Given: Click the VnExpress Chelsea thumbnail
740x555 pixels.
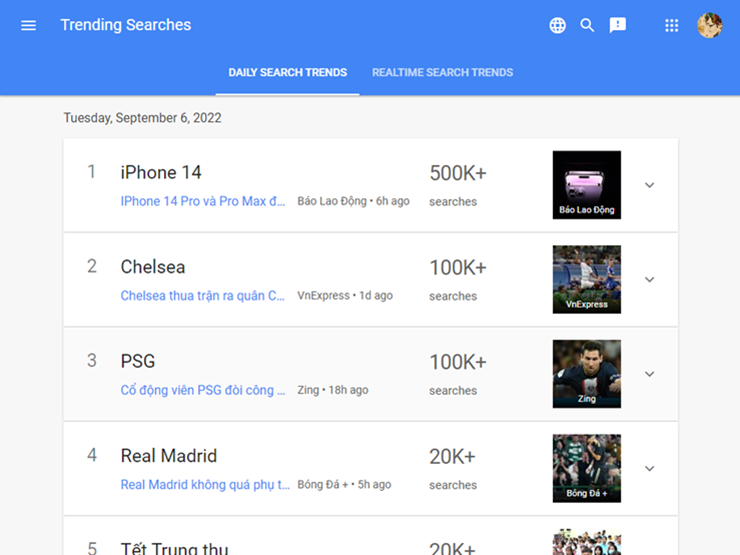Looking at the screenshot, I should [x=587, y=279].
